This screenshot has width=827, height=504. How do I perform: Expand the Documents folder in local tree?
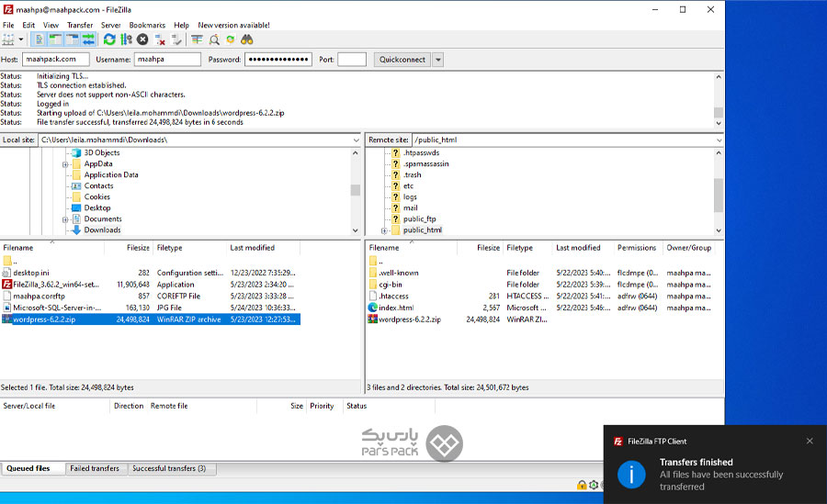pyautogui.click(x=65, y=219)
